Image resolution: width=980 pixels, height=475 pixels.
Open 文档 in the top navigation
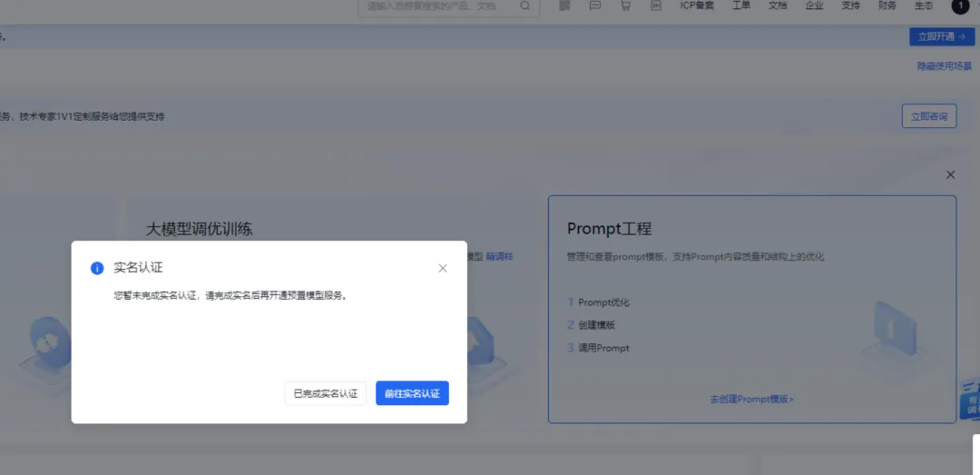pyautogui.click(x=778, y=5)
